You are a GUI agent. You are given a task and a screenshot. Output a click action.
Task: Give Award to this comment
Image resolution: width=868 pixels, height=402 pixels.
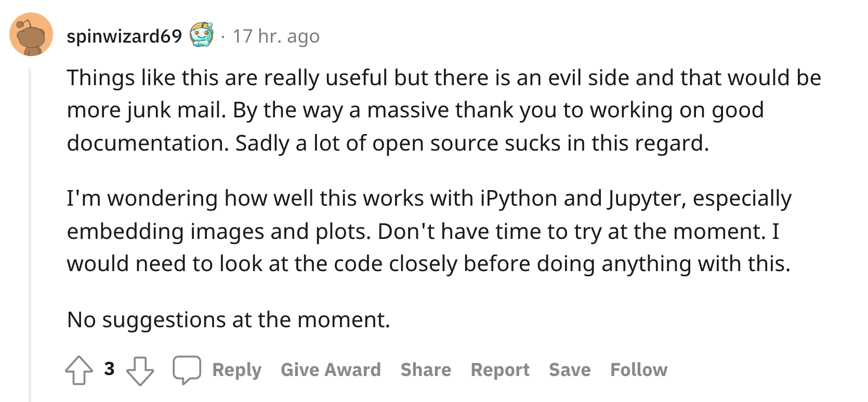(x=331, y=370)
